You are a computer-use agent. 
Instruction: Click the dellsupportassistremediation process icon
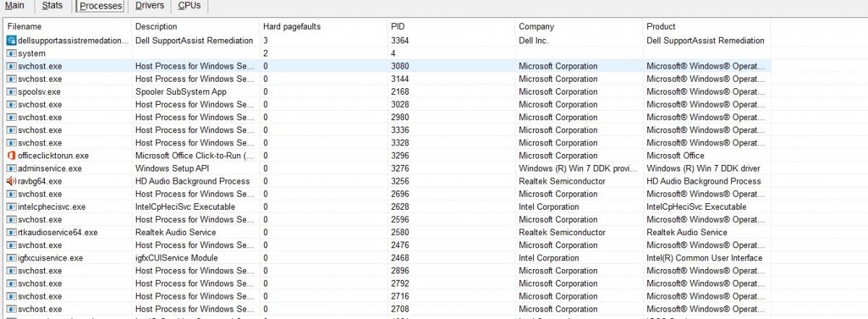pos(11,41)
